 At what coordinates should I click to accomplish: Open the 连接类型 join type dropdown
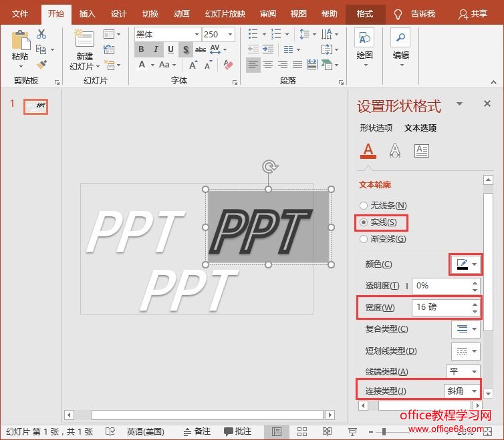pos(463,391)
